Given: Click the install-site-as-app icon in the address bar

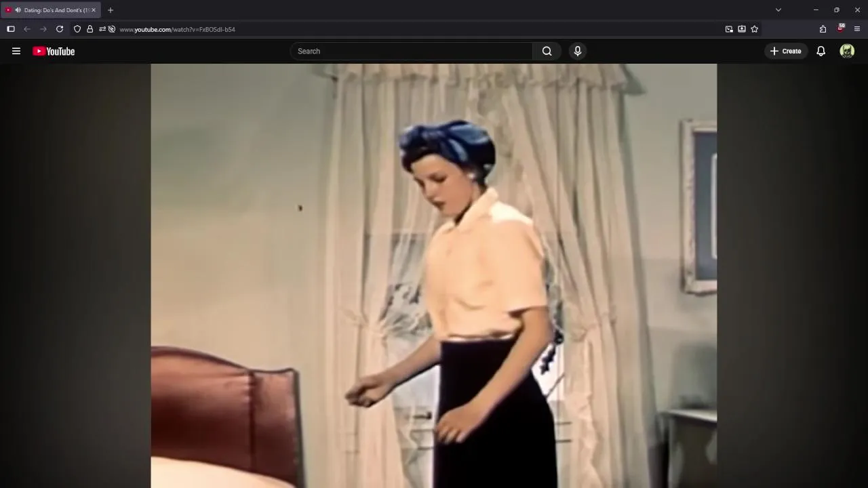Looking at the screenshot, I should pos(742,29).
